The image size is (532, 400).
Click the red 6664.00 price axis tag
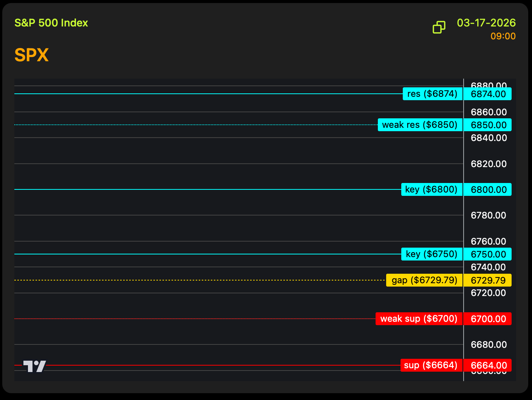pyautogui.click(x=488, y=365)
